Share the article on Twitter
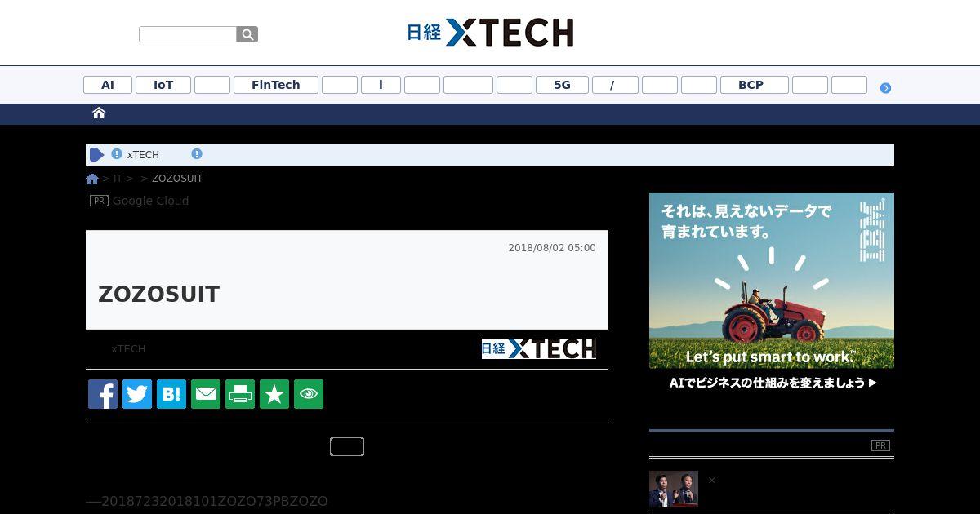 [137, 394]
